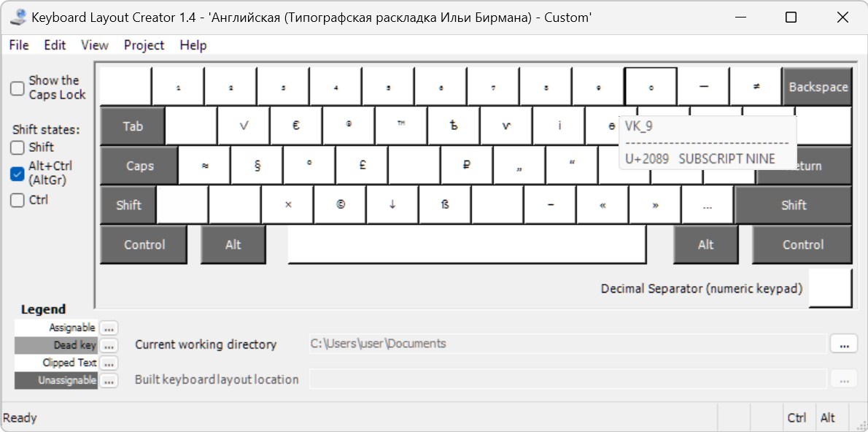Screen dimensions: 868x432
Task: Open the color picker button beside Assignable
Action: point(109,328)
